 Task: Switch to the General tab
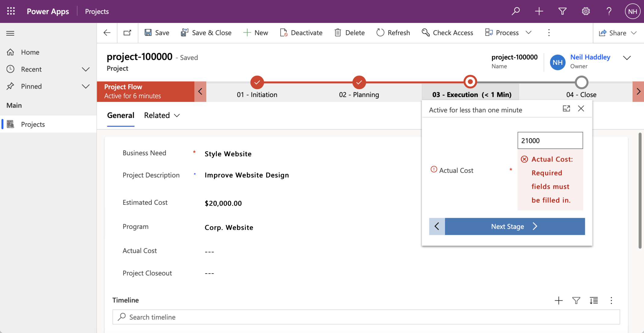click(x=121, y=116)
